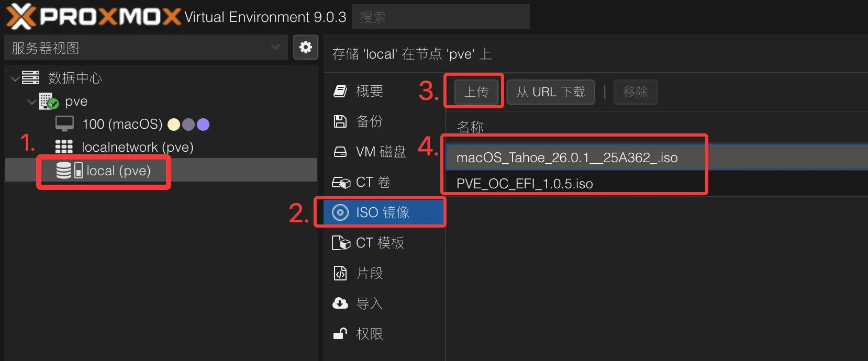Click the 上传 upload button
The image size is (868, 361).
(476, 92)
